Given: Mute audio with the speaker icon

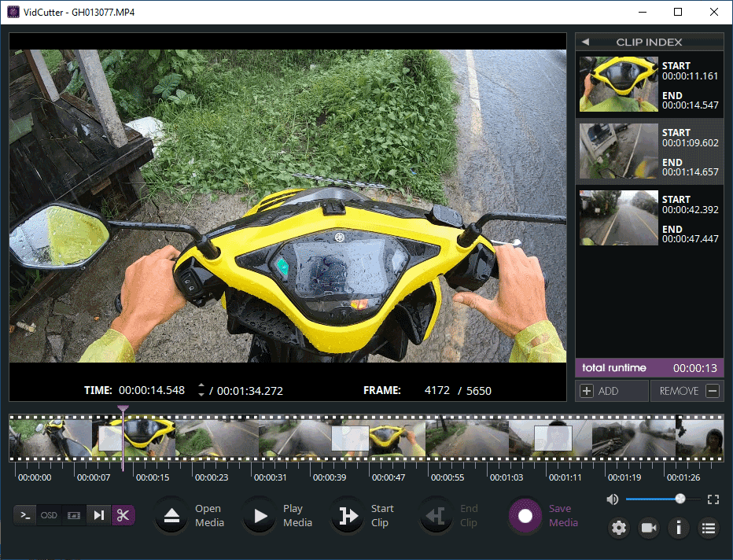Looking at the screenshot, I should click(613, 499).
